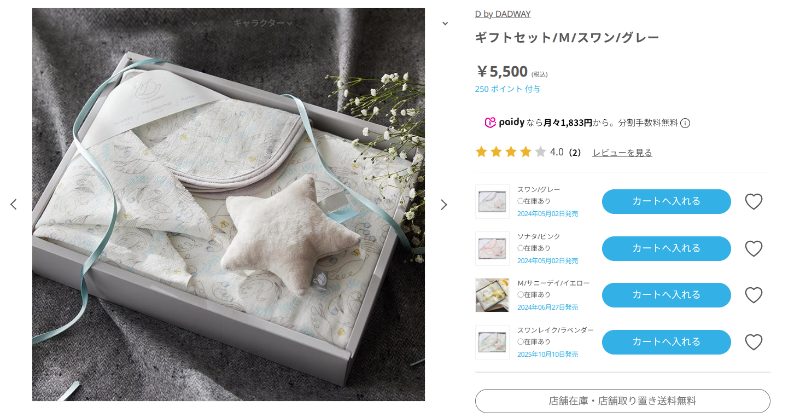
Task: Add ソナタ/ピンク to the cart
Action: coord(666,249)
